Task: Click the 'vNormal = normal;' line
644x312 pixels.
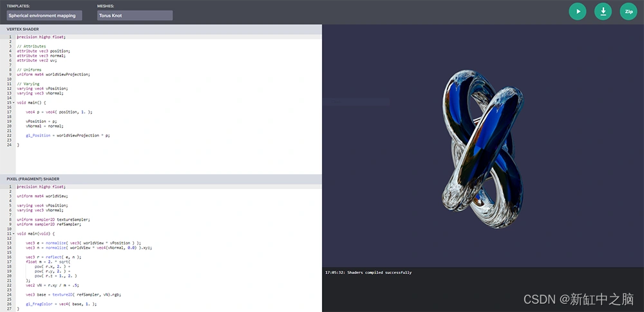Action: tap(45, 126)
